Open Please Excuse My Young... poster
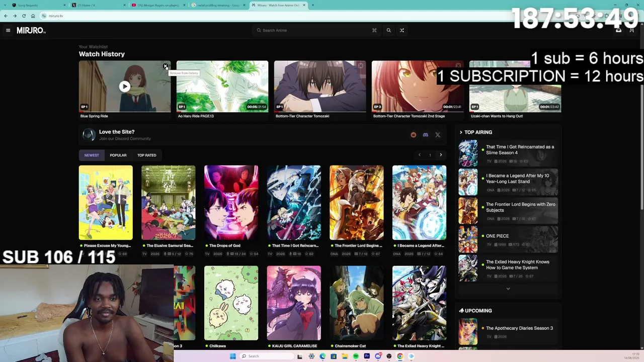This screenshot has height=362, width=644. click(106, 203)
